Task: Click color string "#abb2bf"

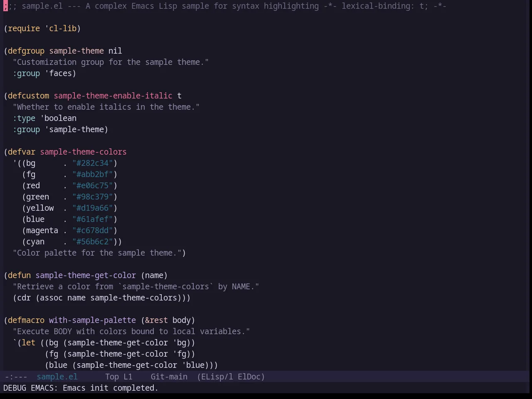Action: click(x=92, y=174)
